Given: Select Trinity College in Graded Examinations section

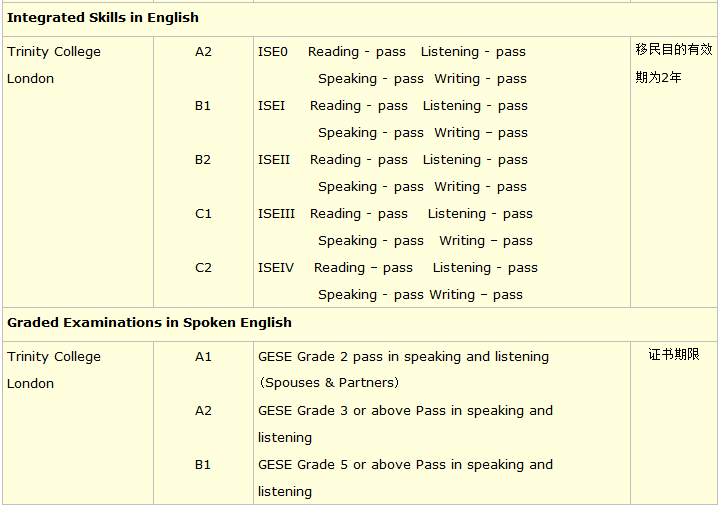Looking at the screenshot, I should pos(54,357).
